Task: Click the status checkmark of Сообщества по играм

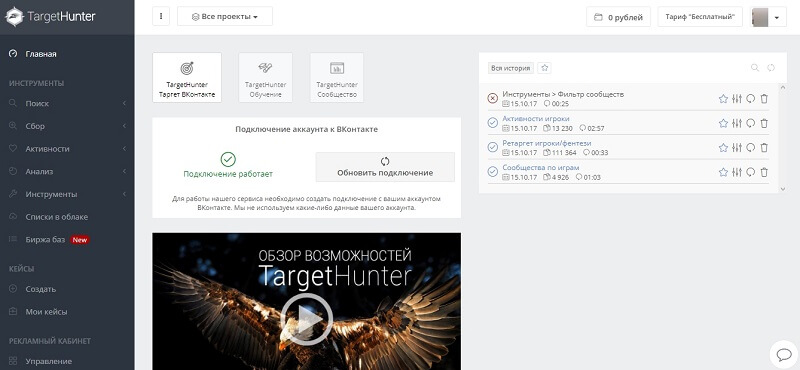Action: (492, 171)
